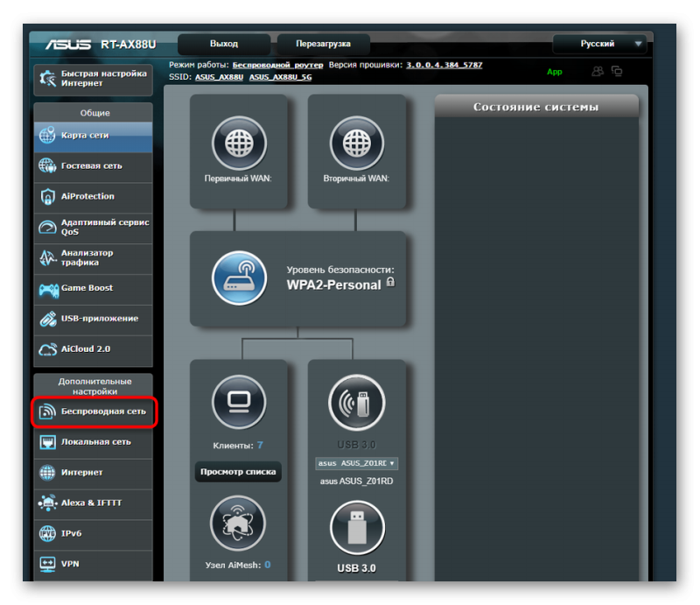The image size is (700, 605).
Task: Click the Дополнительные настройки section header
Action: pos(94,386)
